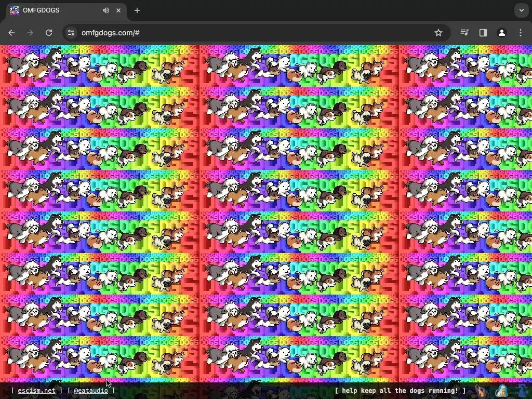This screenshot has width=532, height=399.
Task: Bookmark this page with the star icon
Action: point(438,33)
